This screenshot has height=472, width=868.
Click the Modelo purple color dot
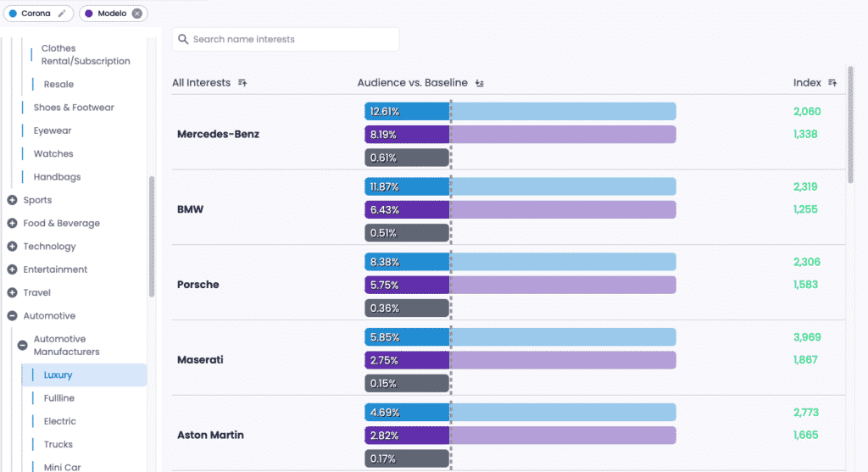(88, 14)
